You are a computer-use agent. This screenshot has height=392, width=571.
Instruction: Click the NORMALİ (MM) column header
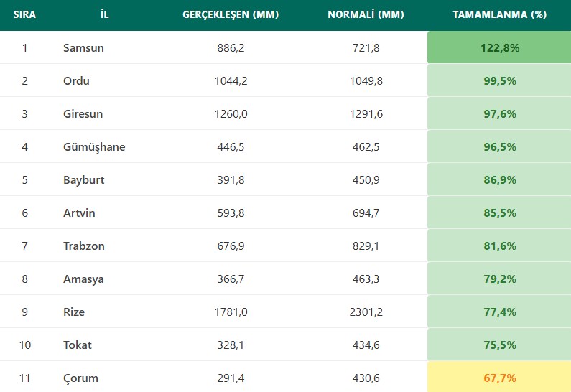pyautogui.click(x=366, y=14)
